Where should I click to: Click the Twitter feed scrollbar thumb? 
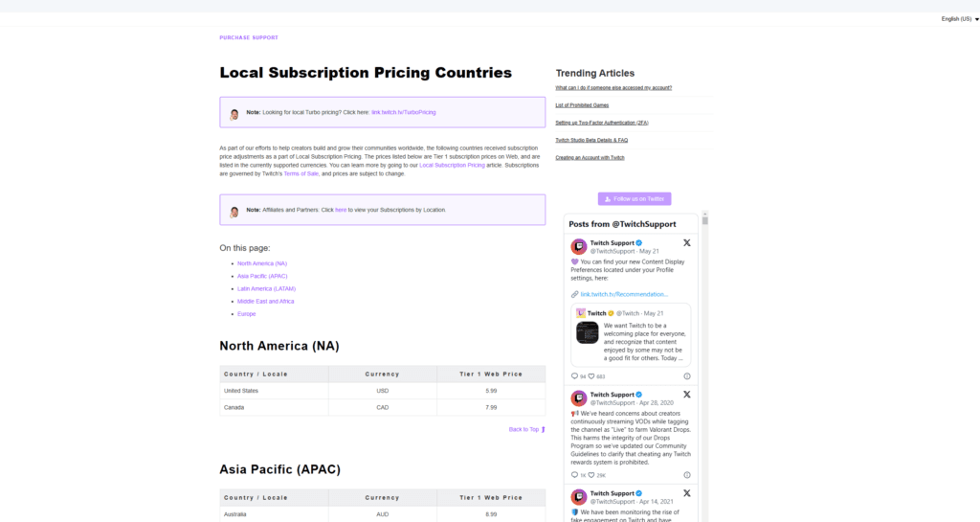tap(705, 219)
